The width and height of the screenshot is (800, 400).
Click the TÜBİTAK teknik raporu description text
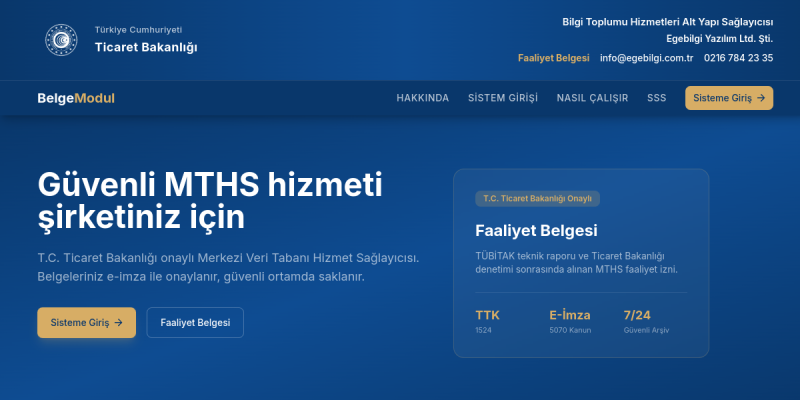[x=577, y=263]
